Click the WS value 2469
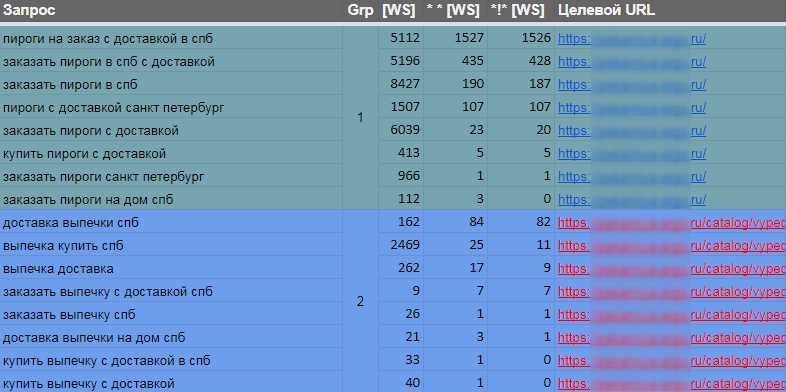This screenshot has height=392, width=786. (405, 246)
